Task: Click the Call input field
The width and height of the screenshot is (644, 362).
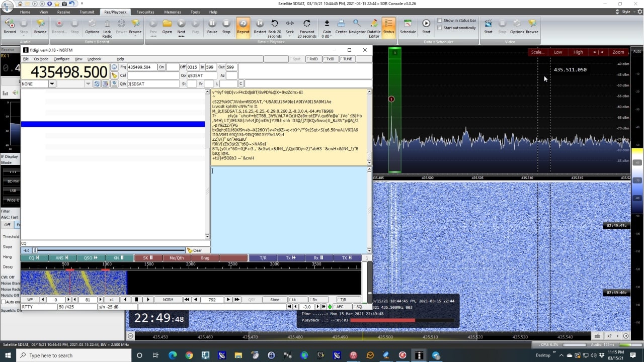Action: click(x=153, y=75)
